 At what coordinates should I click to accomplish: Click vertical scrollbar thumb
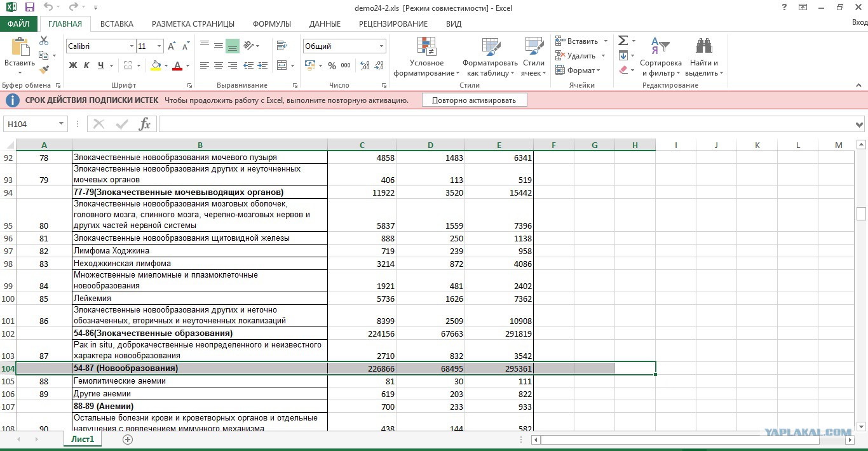862,214
